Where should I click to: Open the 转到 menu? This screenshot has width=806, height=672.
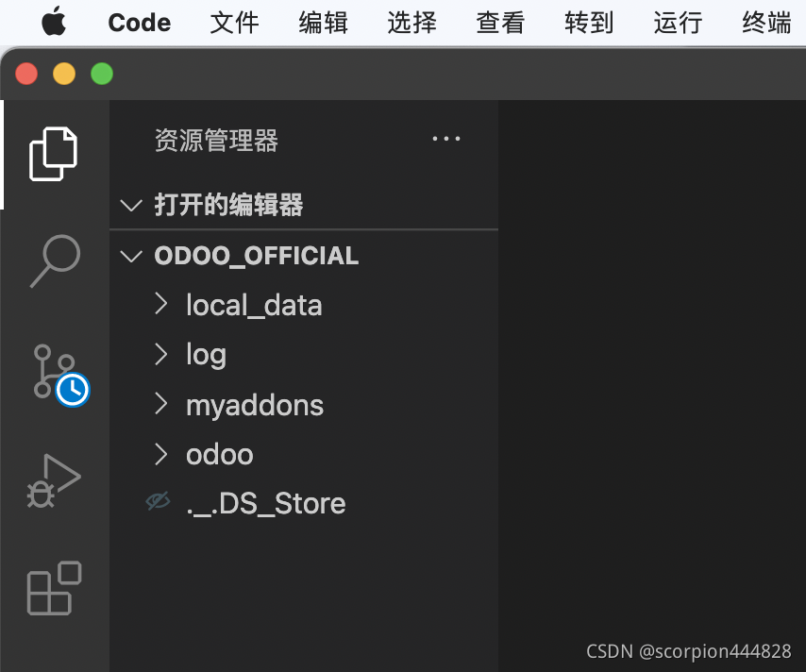pyautogui.click(x=589, y=23)
